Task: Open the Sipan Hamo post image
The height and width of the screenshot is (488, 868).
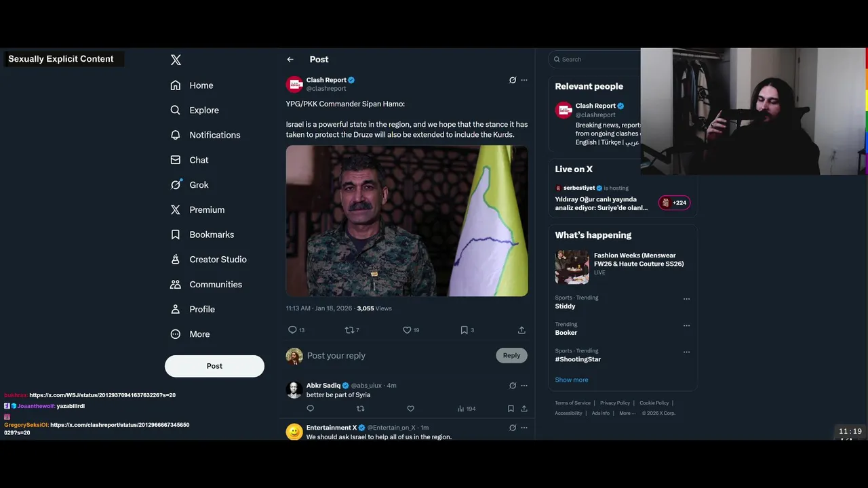Action: click(407, 221)
